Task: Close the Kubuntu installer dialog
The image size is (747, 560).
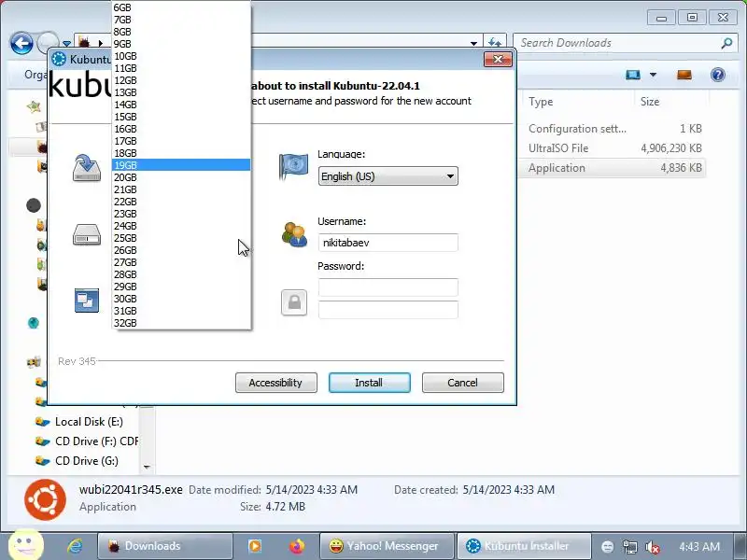Action: pyautogui.click(x=498, y=59)
